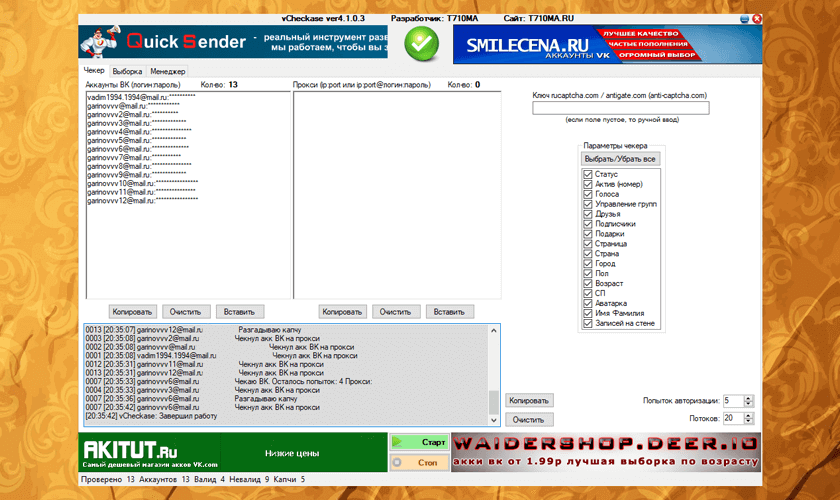Open the Quick Sender banner ad
Screen dimensions: 840x500
pyautogui.click(x=233, y=42)
